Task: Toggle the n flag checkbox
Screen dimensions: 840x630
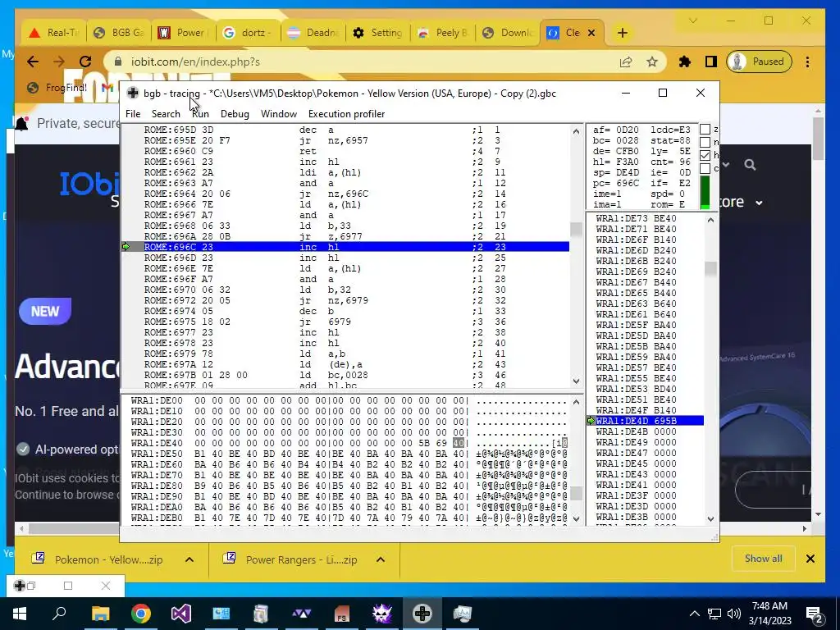Action: (x=705, y=143)
